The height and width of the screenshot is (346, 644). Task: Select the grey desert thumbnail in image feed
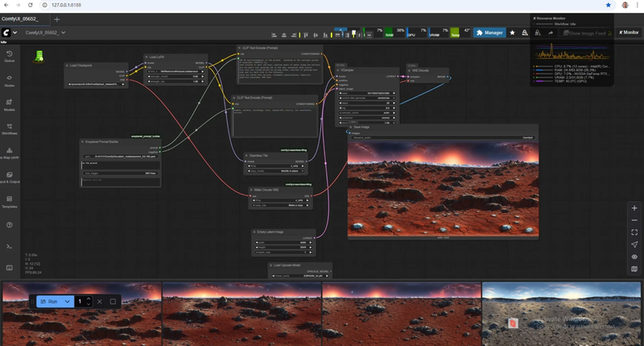pyautogui.click(x=561, y=314)
